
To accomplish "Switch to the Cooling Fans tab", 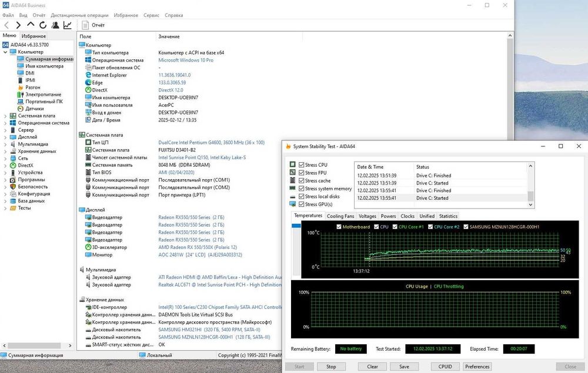I will (340, 216).
